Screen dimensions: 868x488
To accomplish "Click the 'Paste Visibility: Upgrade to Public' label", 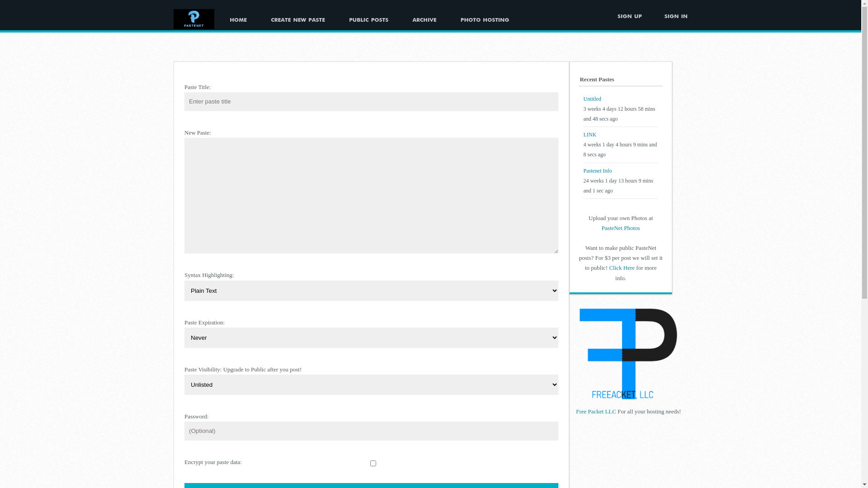I will (243, 370).
